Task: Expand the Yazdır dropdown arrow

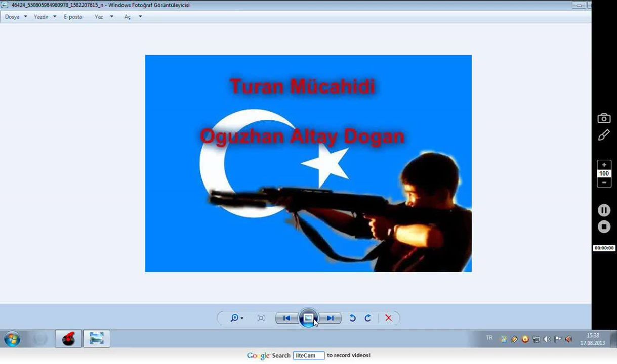Action: click(x=54, y=17)
